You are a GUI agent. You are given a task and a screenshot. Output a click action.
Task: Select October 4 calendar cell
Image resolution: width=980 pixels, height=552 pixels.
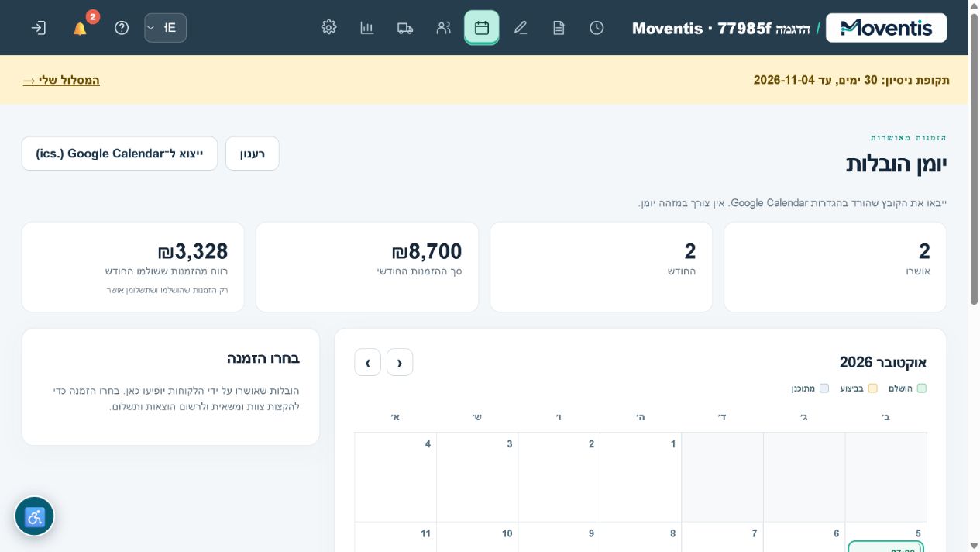pos(396,477)
